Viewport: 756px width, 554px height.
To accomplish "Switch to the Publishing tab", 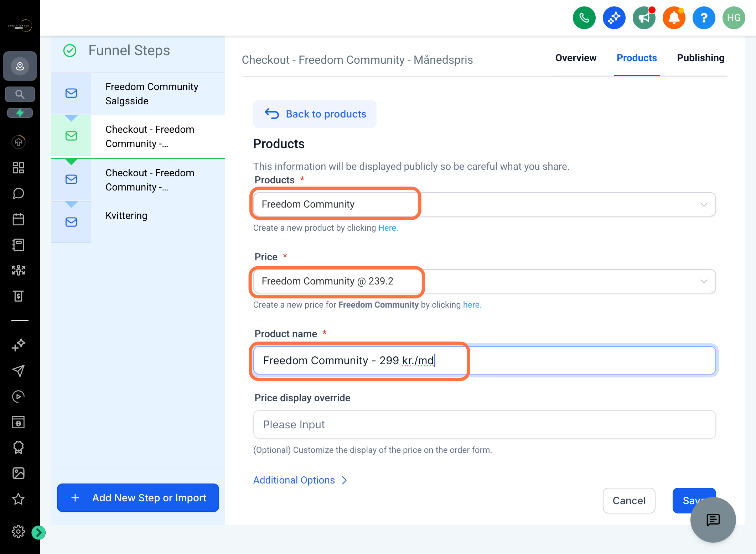I will [700, 58].
